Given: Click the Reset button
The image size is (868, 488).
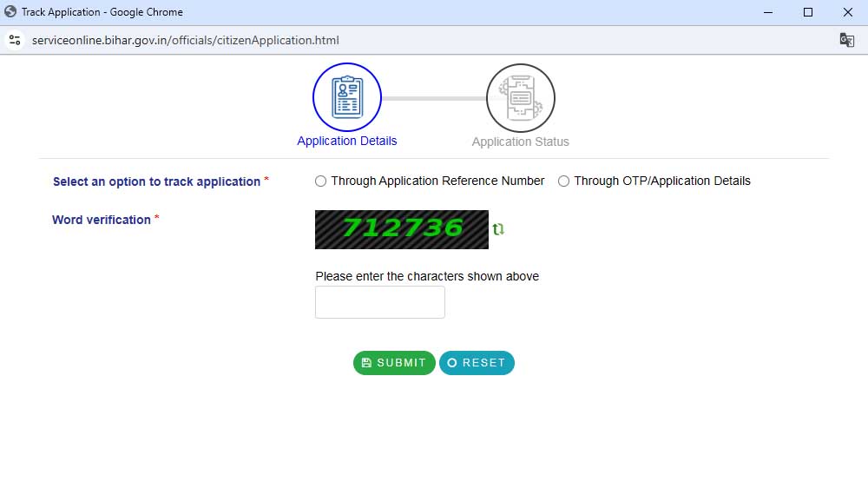Looking at the screenshot, I should (477, 363).
